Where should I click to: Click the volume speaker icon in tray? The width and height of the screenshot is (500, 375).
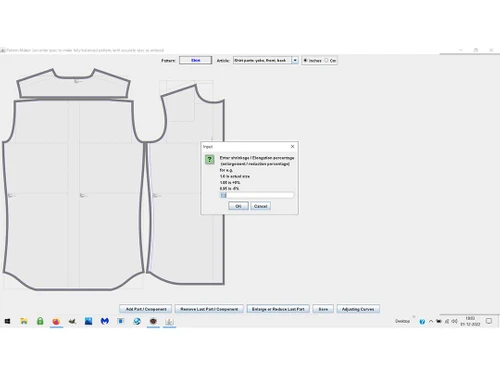[454, 321]
